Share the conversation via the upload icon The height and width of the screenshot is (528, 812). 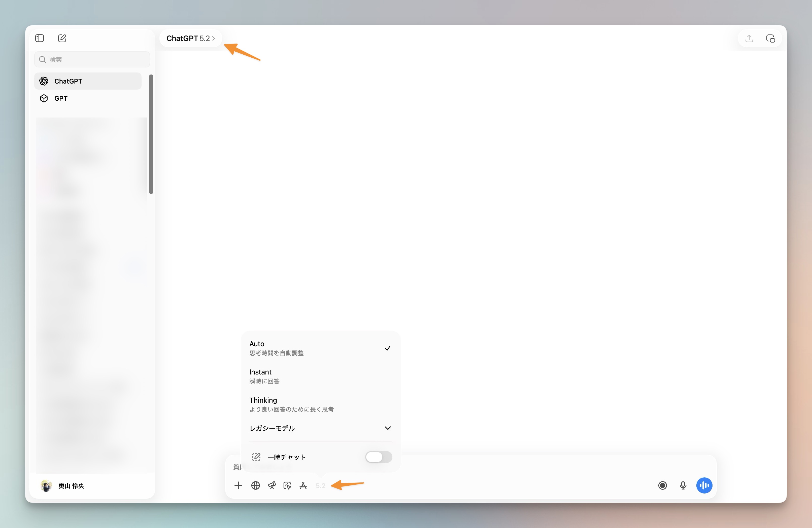pyautogui.click(x=749, y=38)
